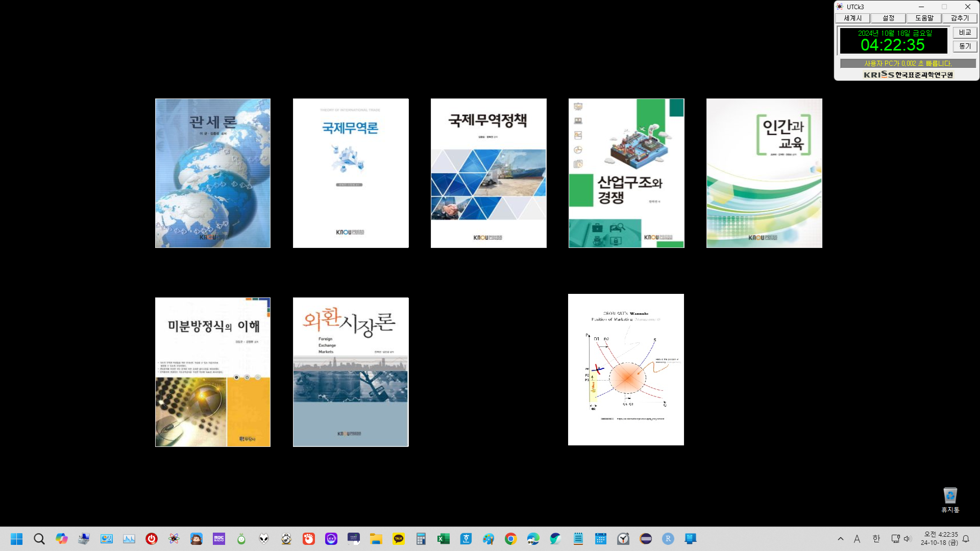Viewport: 980px width, 551px height.
Task: Click the 동기 sync button
Action: click(x=965, y=46)
